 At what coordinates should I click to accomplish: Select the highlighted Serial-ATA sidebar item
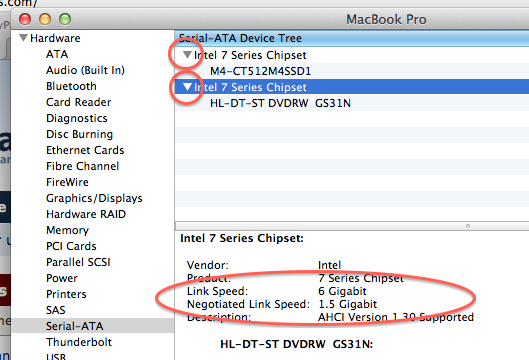pyautogui.click(x=93, y=326)
